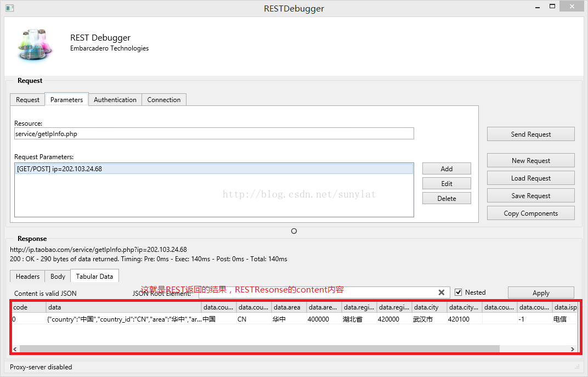Click the horizontal scrollbar thumb of the table

pyautogui.click(x=259, y=349)
